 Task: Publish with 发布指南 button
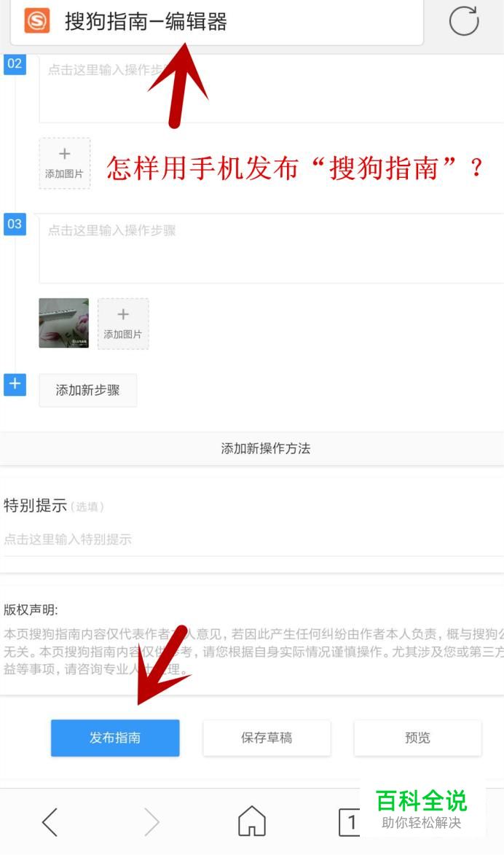tap(115, 738)
